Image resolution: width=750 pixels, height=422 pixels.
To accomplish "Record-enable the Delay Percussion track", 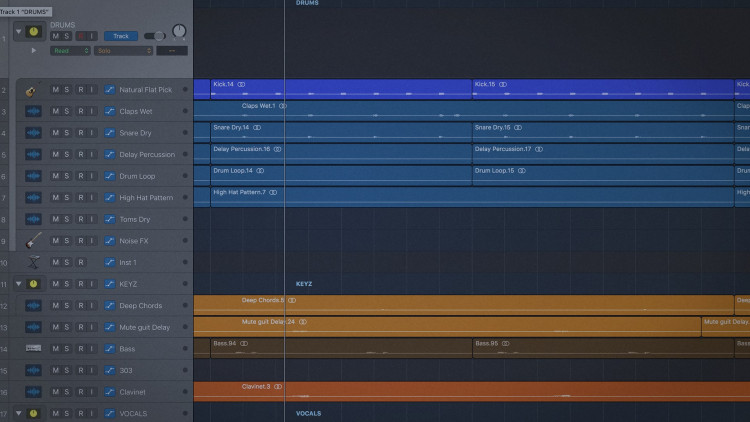I will click(80, 155).
